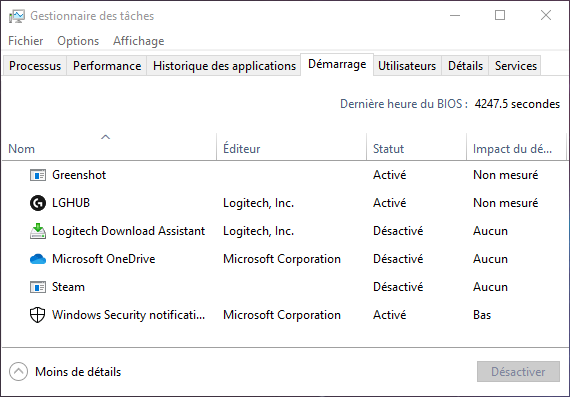Click the Task Manager title bar icon
Viewport: 570px width, 397px height.
tap(17, 16)
